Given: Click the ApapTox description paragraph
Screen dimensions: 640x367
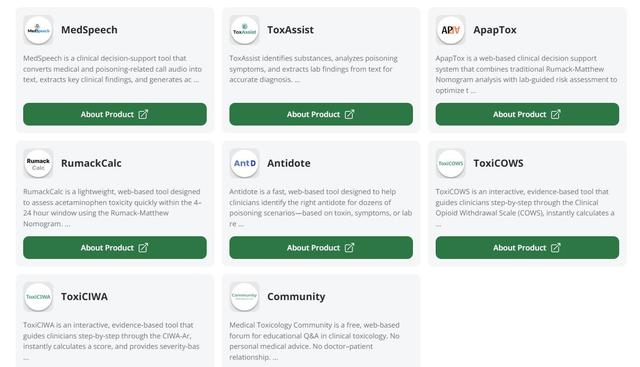Looking at the screenshot, I should pyautogui.click(x=527, y=74).
